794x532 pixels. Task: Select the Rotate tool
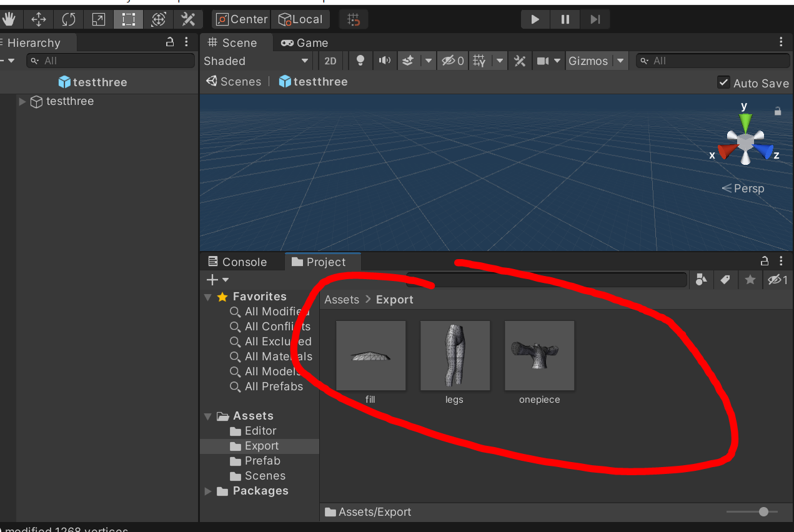tap(68, 19)
